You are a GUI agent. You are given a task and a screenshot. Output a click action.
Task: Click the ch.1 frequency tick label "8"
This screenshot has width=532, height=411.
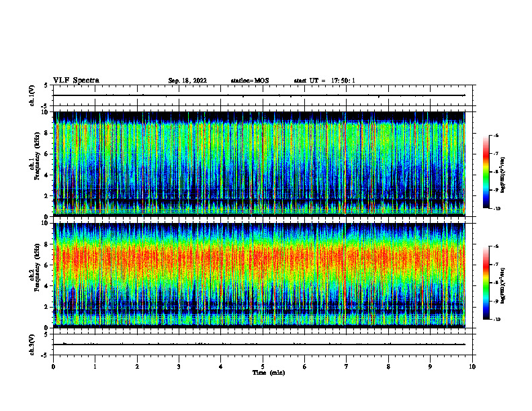coord(47,133)
